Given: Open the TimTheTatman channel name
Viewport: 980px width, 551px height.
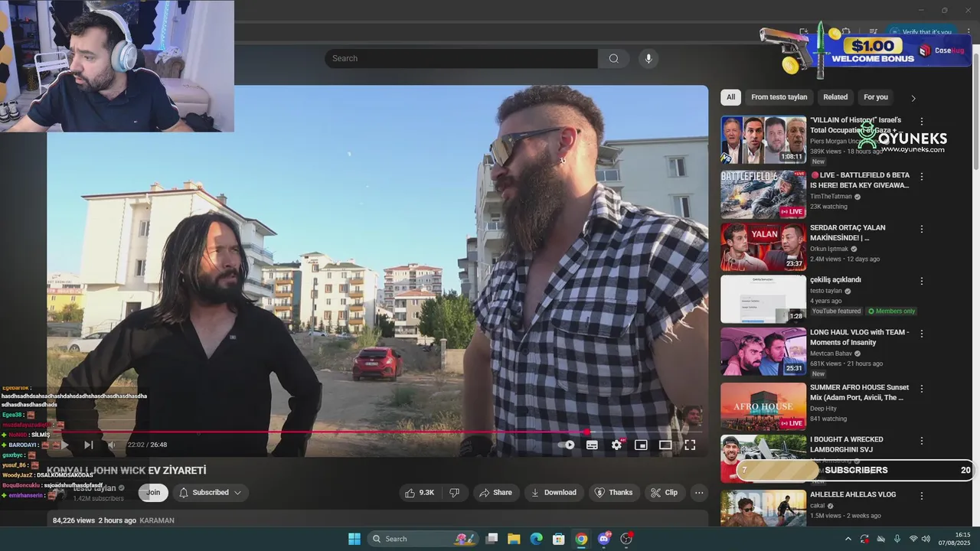Looking at the screenshot, I should tap(831, 197).
